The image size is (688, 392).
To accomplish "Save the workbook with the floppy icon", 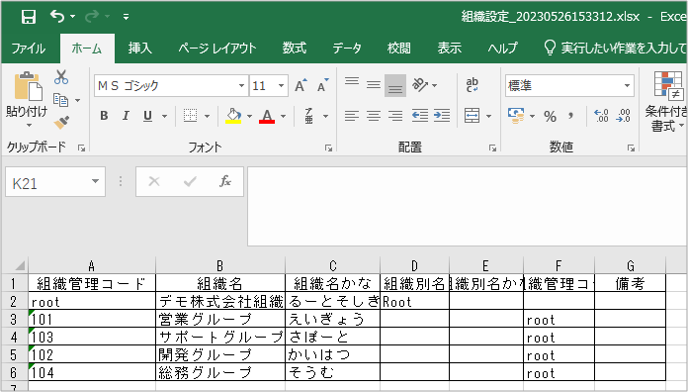I will (29, 17).
